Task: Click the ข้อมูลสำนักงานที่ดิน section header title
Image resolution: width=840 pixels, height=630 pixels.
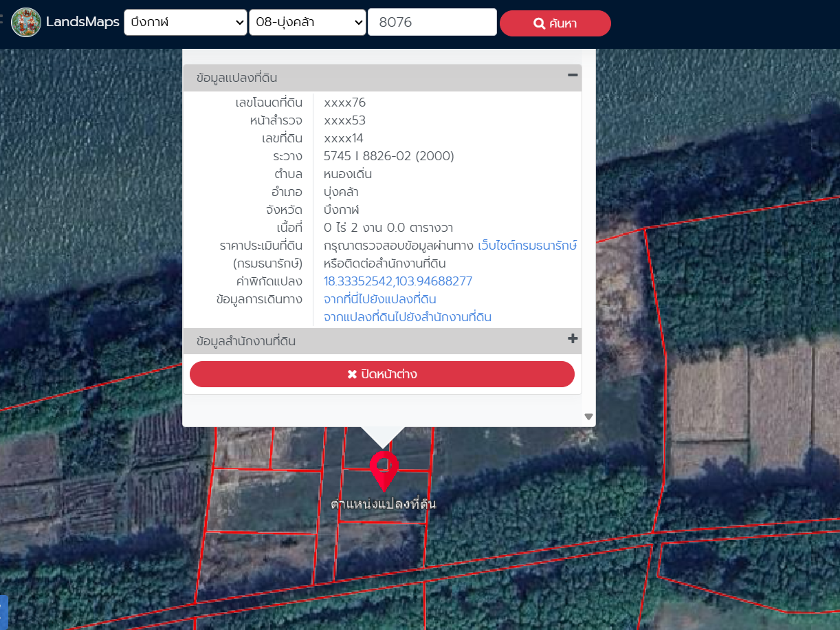Action: tap(246, 341)
